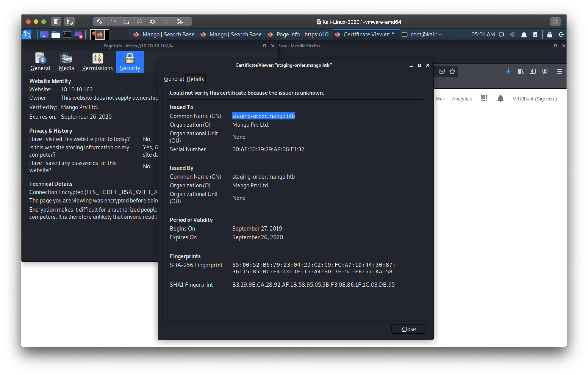
Task: Open the Media tab in Page Info
Action: (x=66, y=62)
